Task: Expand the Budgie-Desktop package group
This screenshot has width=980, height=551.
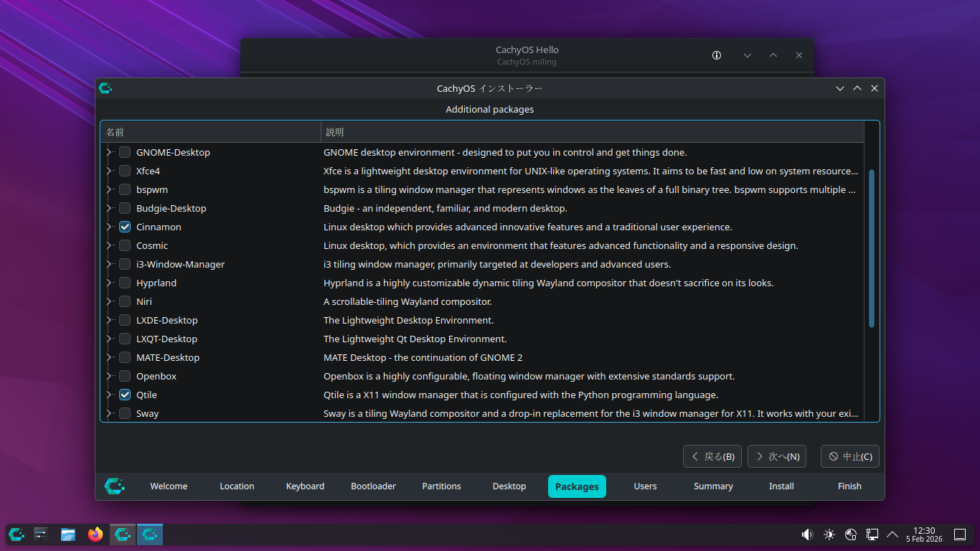Action: [x=109, y=208]
